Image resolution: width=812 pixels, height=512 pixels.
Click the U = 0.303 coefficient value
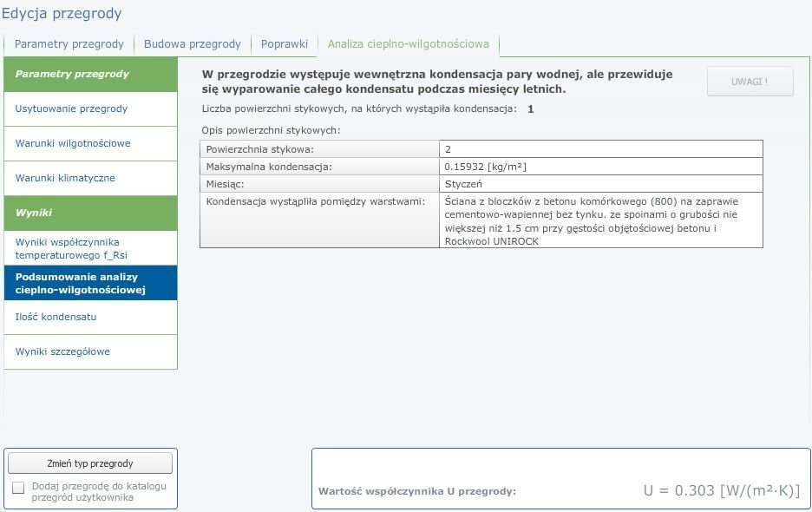tap(721, 490)
